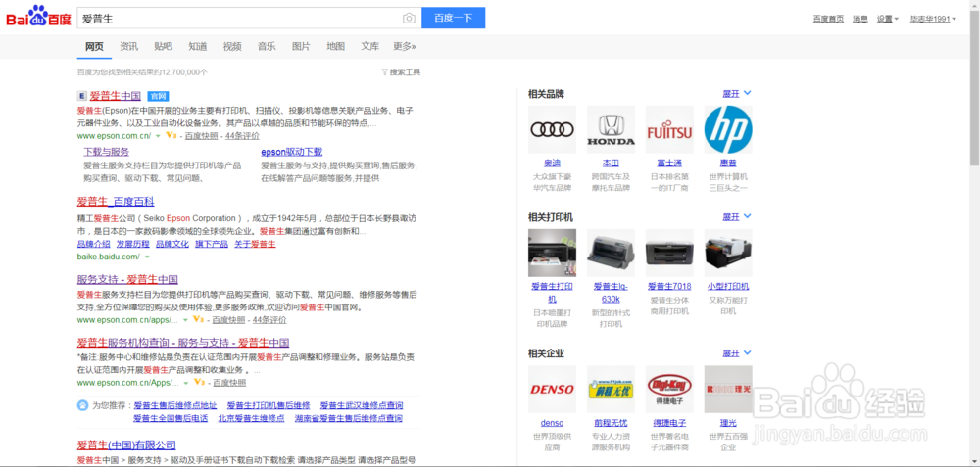Viewport: 980px width, 467px height.
Task: Click the 爱普生lq-630k printer thumbnail
Action: [x=611, y=253]
